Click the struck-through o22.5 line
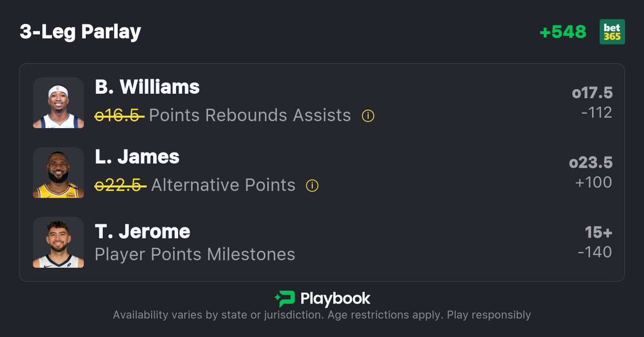 pos(120,185)
